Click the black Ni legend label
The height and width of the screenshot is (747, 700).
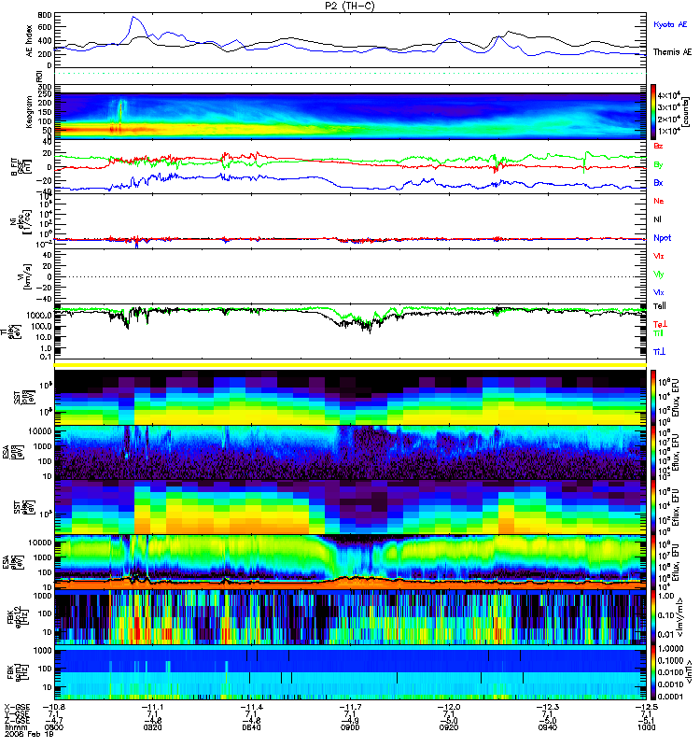657,219
